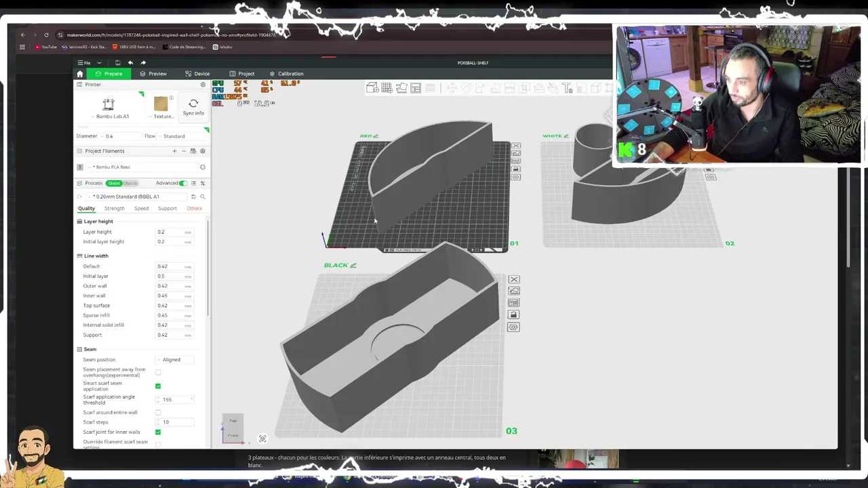The image size is (868, 488).
Task: Open the Others settings tab
Action: (194, 209)
